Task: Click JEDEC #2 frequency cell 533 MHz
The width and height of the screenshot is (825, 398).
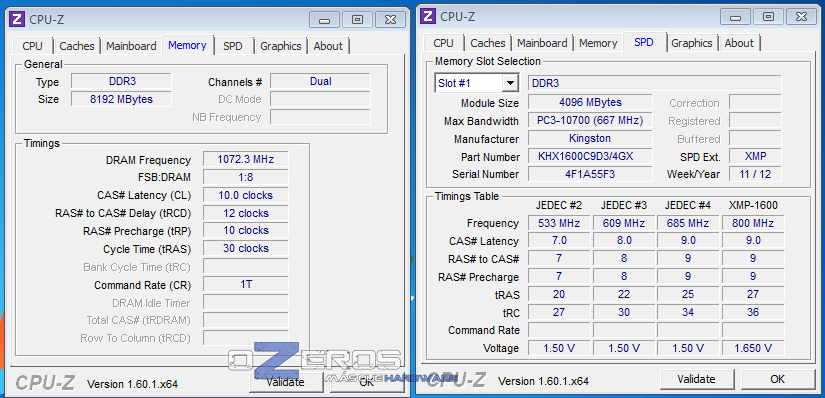Action: 559,223
